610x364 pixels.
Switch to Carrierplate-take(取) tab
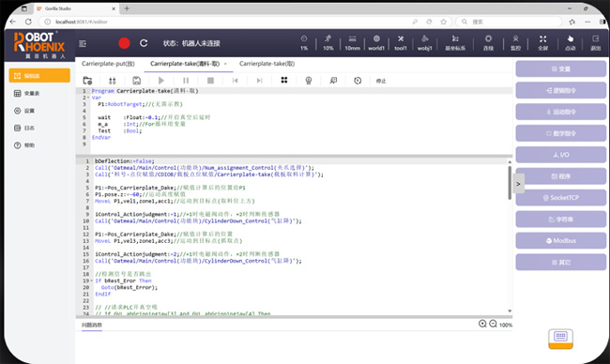(267, 64)
